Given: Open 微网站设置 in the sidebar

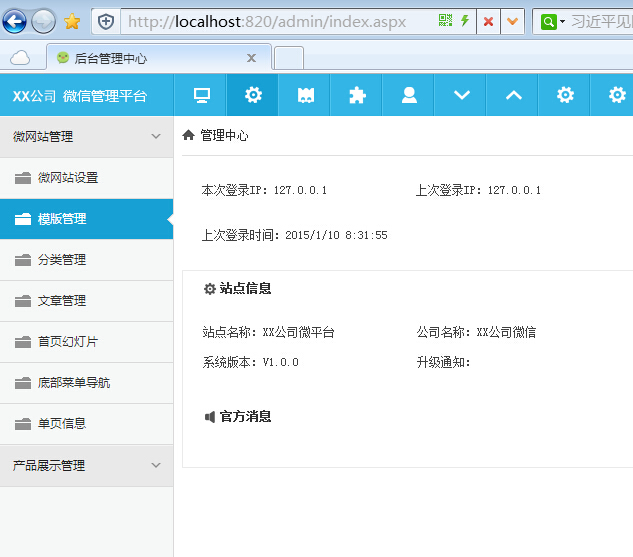Looking at the screenshot, I should pyautogui.click(x=86, y=178).
